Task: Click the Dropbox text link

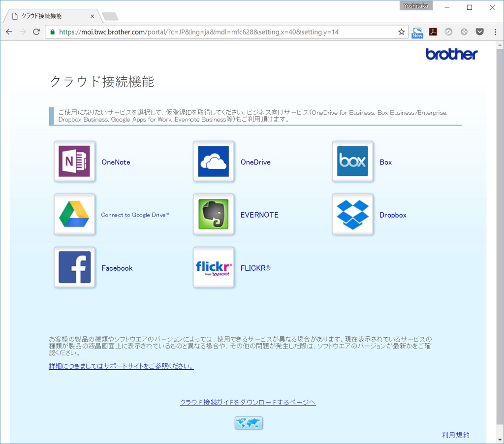Action: [393, 215]
